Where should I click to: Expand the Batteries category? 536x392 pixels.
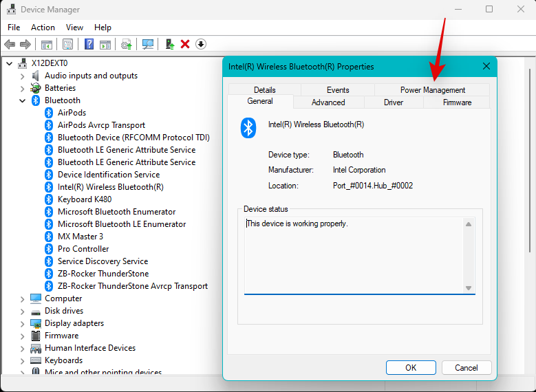click(23, 89)
